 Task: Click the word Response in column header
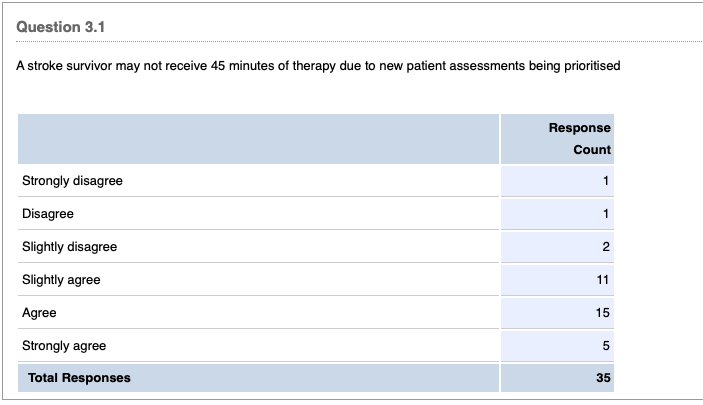coord(579,128)
